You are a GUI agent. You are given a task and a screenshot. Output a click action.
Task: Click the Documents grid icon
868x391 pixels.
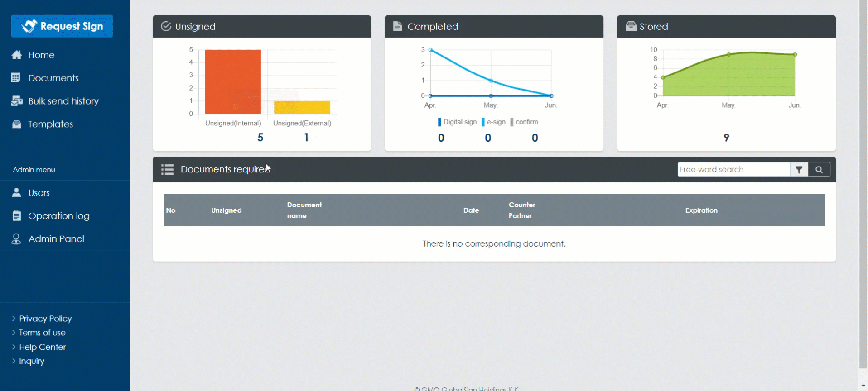[16, 78]
